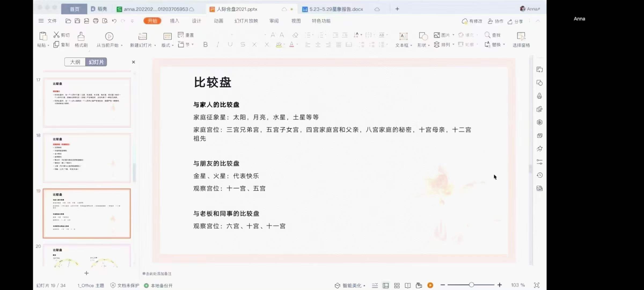Select the 格式刷 (Format Painter) tool

[81, 39]
